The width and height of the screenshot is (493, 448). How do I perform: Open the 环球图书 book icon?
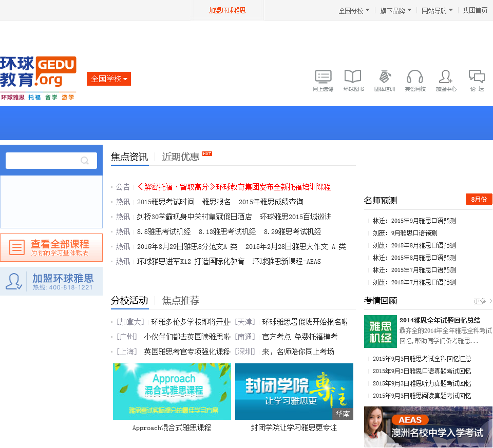click(353, 81)
